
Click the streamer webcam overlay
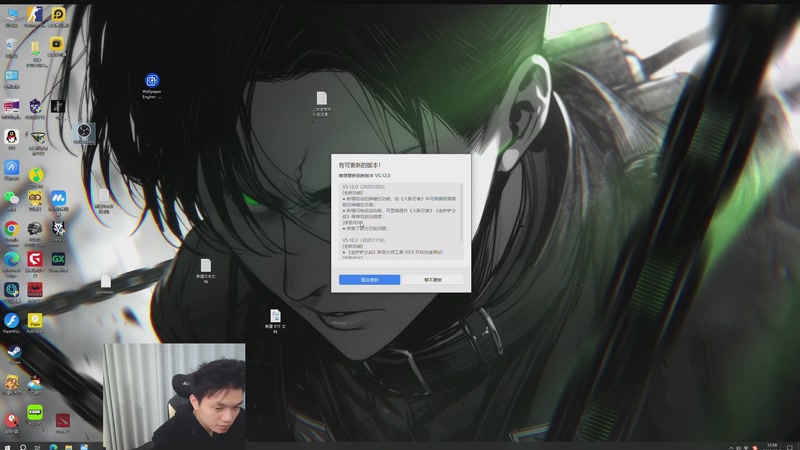(174, 395)
